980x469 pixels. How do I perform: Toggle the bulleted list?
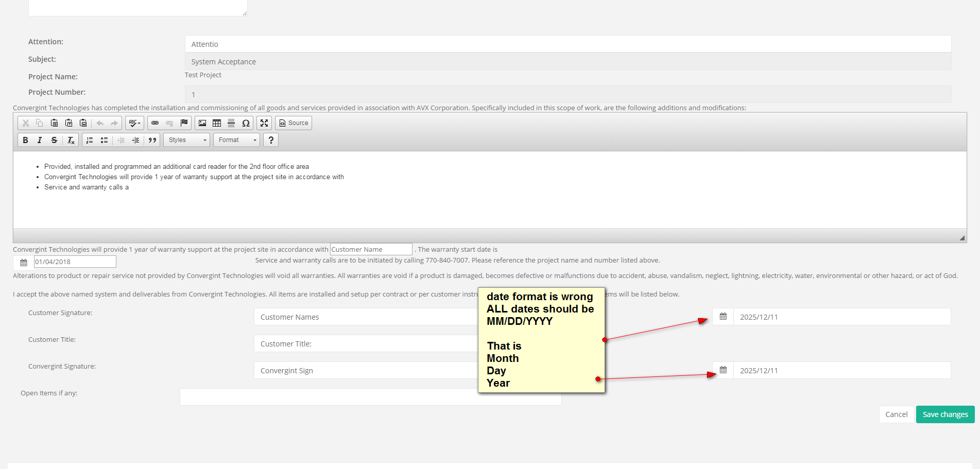coord(104,140)
